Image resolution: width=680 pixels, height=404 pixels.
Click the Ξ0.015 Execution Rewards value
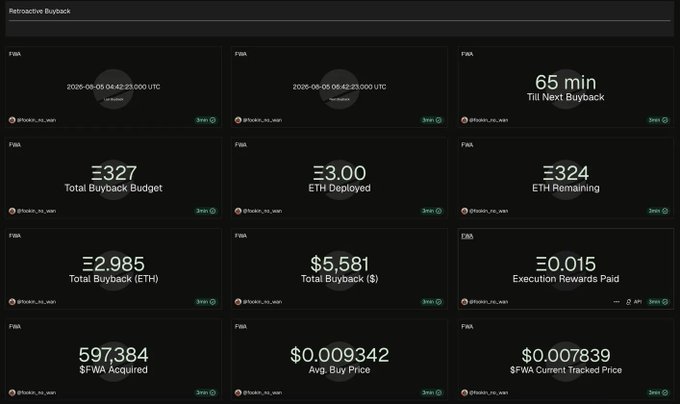[566, 264]
